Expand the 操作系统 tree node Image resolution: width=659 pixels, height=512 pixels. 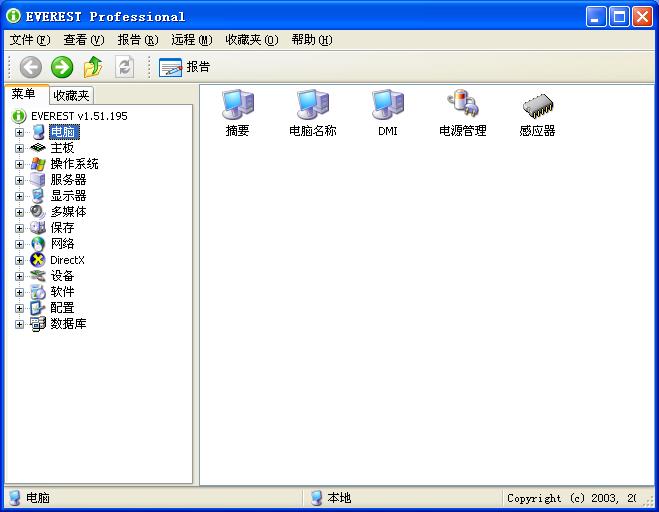[x=19, y=164]
